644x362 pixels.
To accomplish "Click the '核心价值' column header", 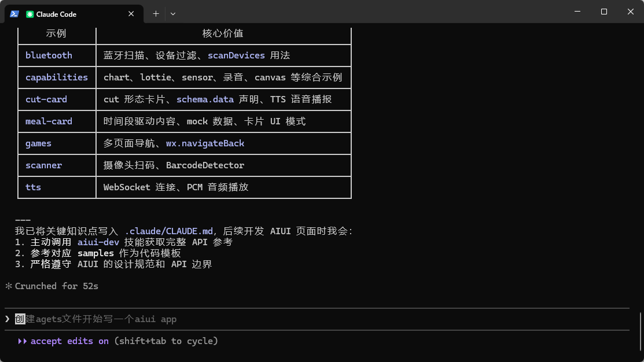I will 223,33.
